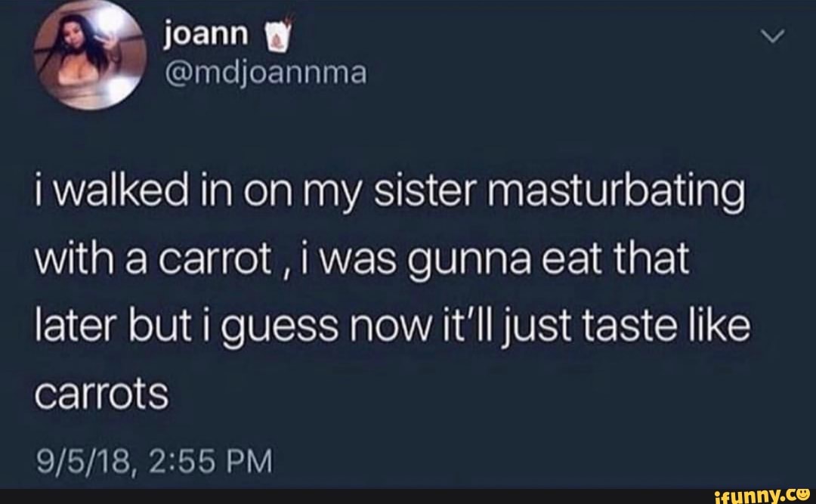Click the word 'masturbating' in the tweet
The height and width of the screenshot is (504, 816).
(x=617, y=192)
